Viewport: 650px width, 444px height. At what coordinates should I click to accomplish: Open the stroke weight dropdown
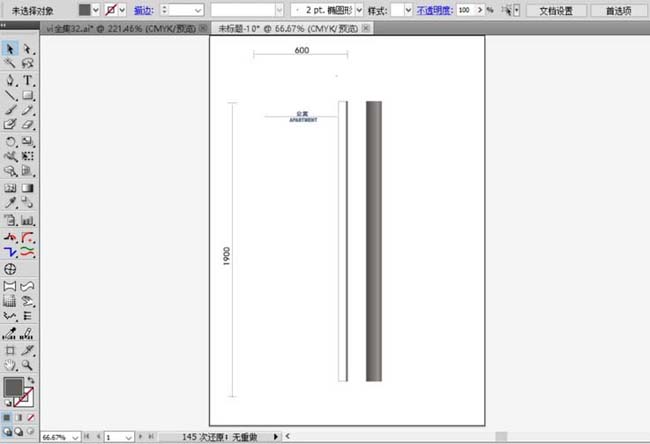(x=199, y=10)
